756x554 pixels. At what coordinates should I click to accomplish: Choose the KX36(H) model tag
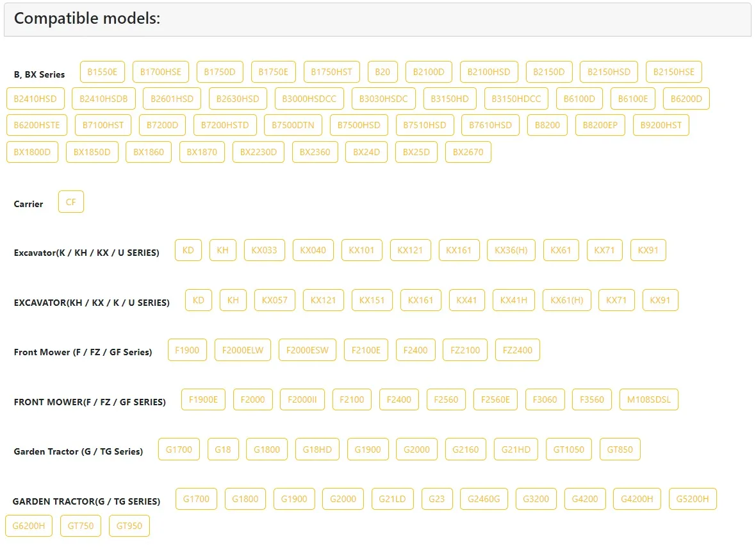[511, 250]
